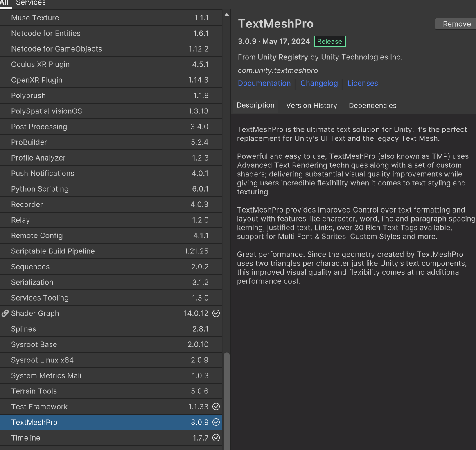Select the Description tab
The image size is (476, 450).
[255, 105]
